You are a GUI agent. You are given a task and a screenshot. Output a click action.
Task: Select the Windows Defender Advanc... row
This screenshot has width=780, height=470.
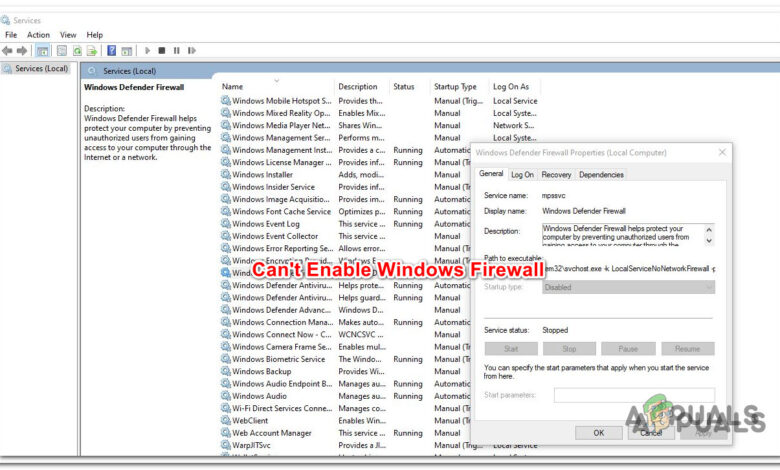(x=346, y=310)
